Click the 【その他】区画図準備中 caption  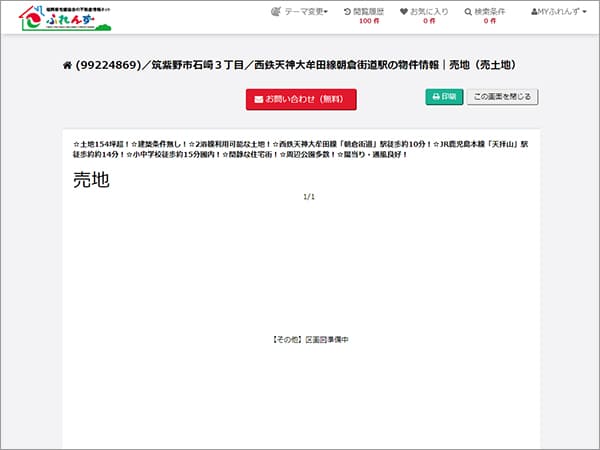click(x=310, y=339)
